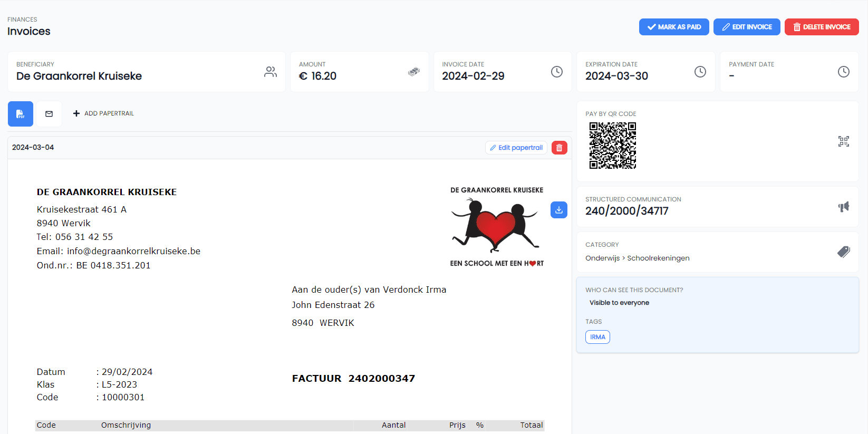Click the Edit Invoice button
The image size is (868, 434).
click(747, 27)
